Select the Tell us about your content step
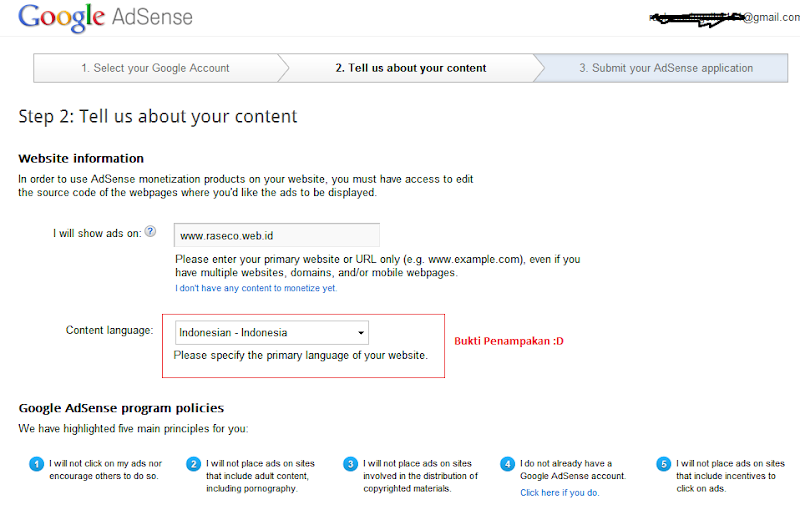This screenshot has height=515, width=800. point(410,68)
